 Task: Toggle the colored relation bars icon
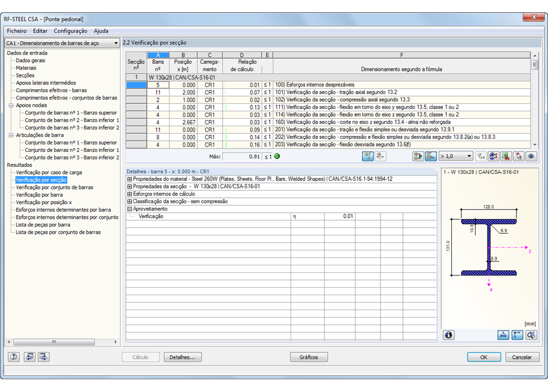click(431, 157)
